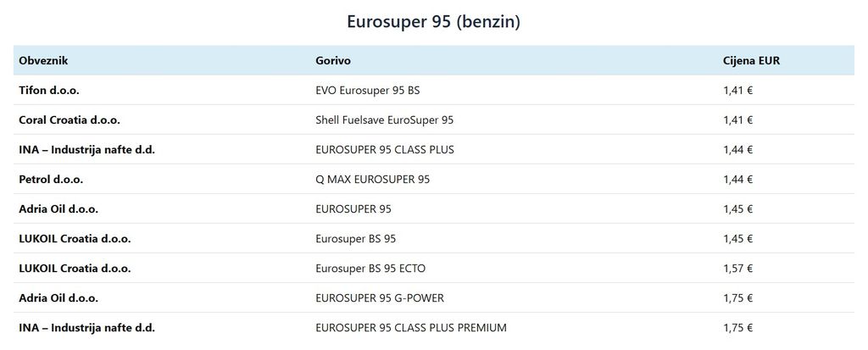Screen dimensions: 868x350
Task: Click the 1,57 € price
Action: (x=738, y=269)
